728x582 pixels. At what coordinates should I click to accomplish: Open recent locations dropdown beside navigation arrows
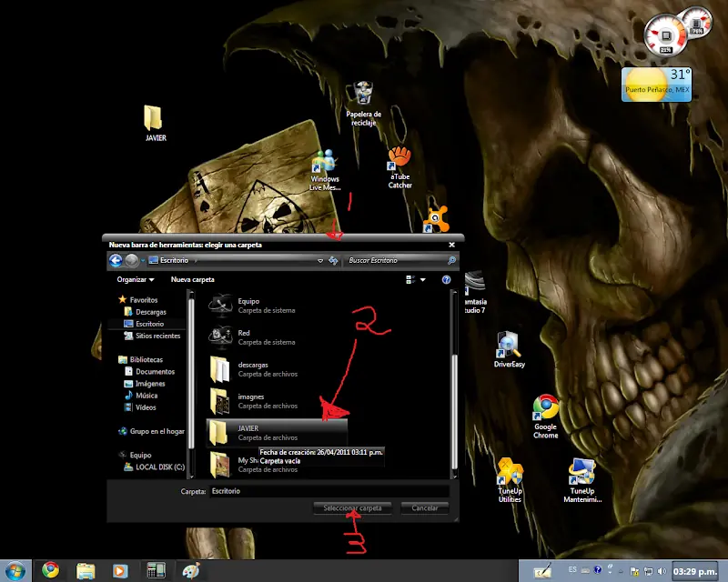[143, 261]
